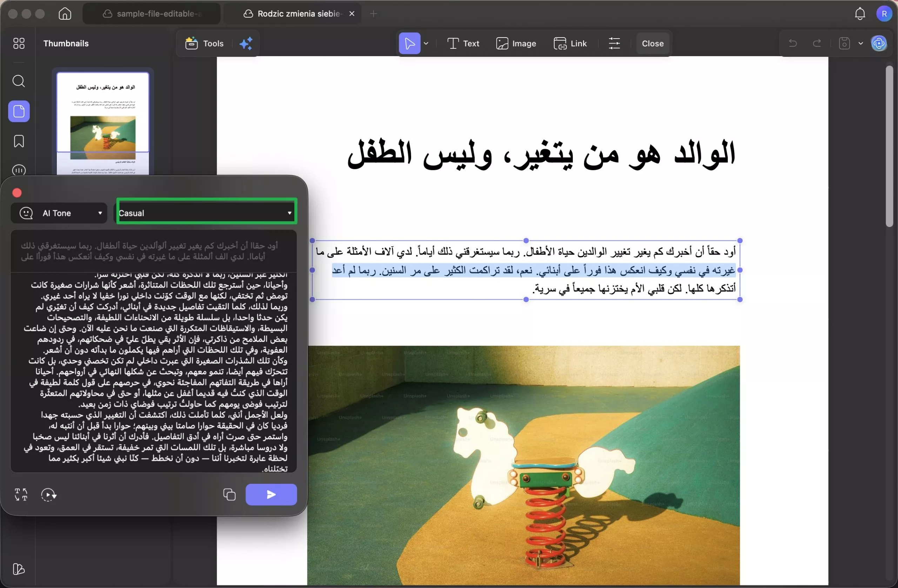The height and width of the screenshot is (588, 898).
Task: Open the Tools menu
Action: [205, 44]
